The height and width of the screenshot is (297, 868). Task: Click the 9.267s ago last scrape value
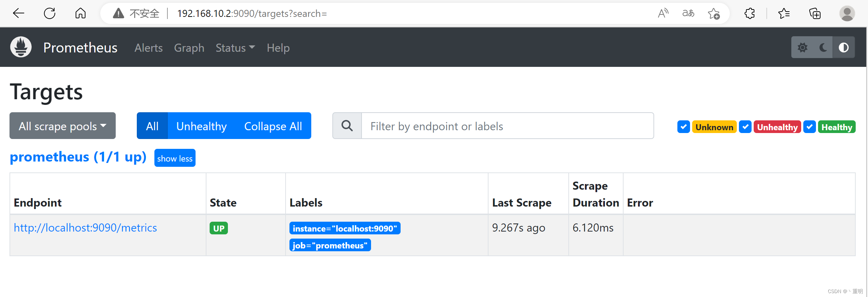[519, 228]
